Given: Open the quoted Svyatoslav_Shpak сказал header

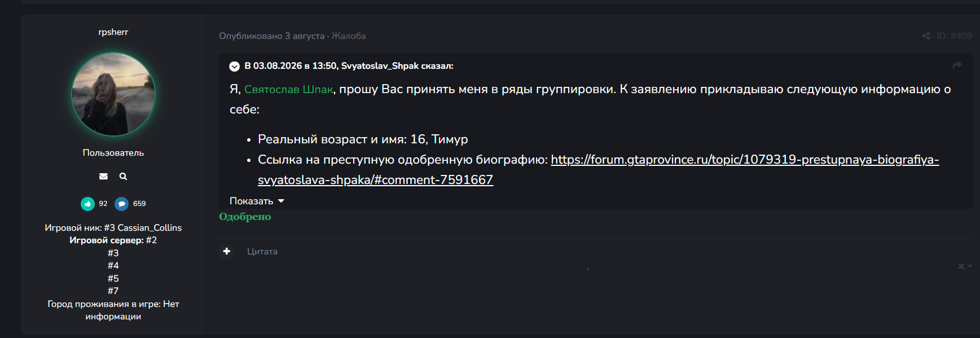Looking at the screenshot, I should (x=349, y=66).
